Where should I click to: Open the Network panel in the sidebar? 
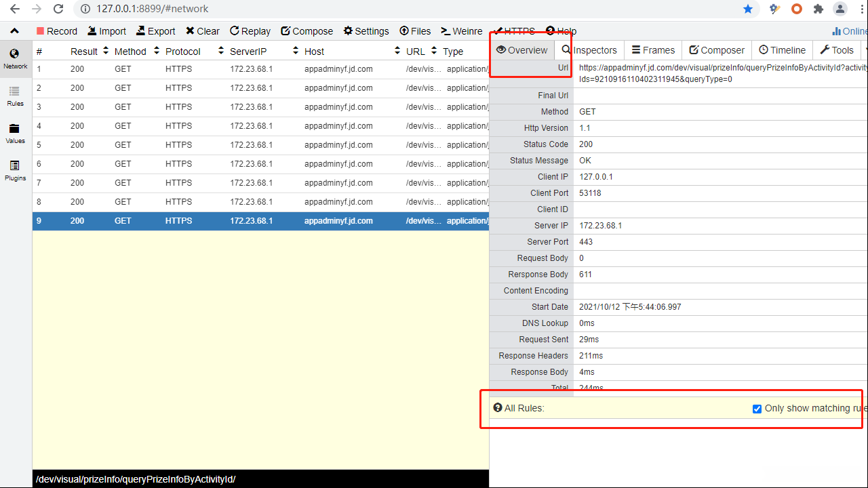[x=15, y=59]
